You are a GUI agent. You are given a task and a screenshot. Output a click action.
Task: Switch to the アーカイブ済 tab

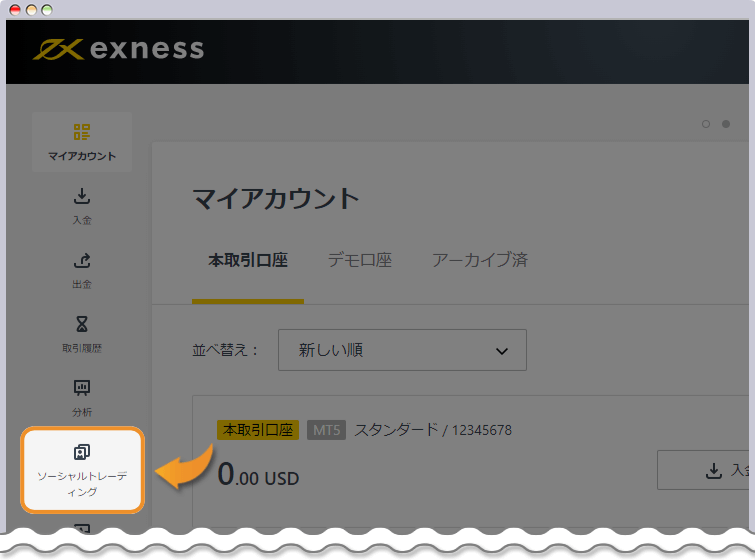click(x=480, y=260)
